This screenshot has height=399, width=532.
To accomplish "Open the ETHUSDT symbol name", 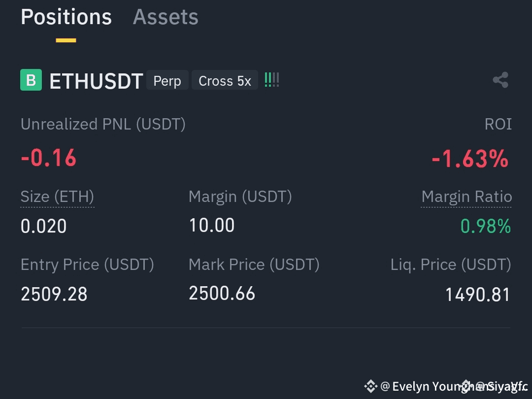I will [96, 81].
